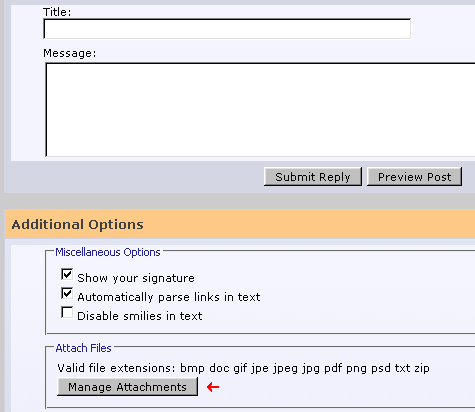
Task: Select the Attach Files group legend
Action: point(83,348)
